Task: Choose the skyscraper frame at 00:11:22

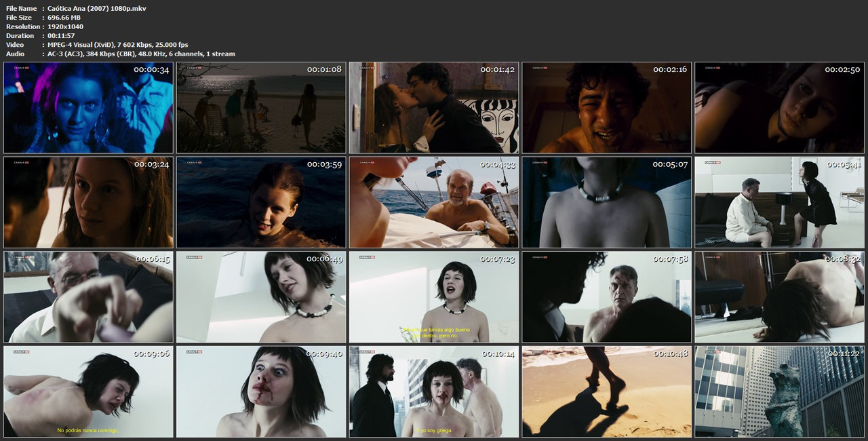Action: [x=780, y=391]
